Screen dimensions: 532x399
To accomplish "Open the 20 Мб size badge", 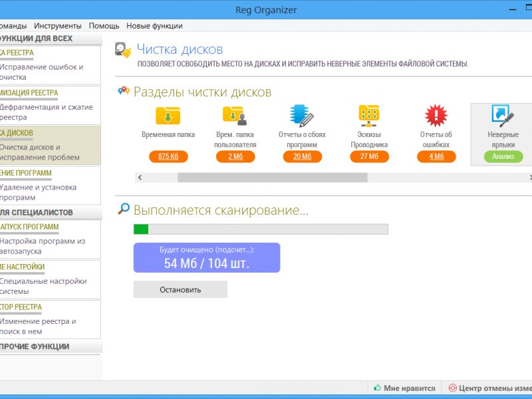I will coord(303,156).
